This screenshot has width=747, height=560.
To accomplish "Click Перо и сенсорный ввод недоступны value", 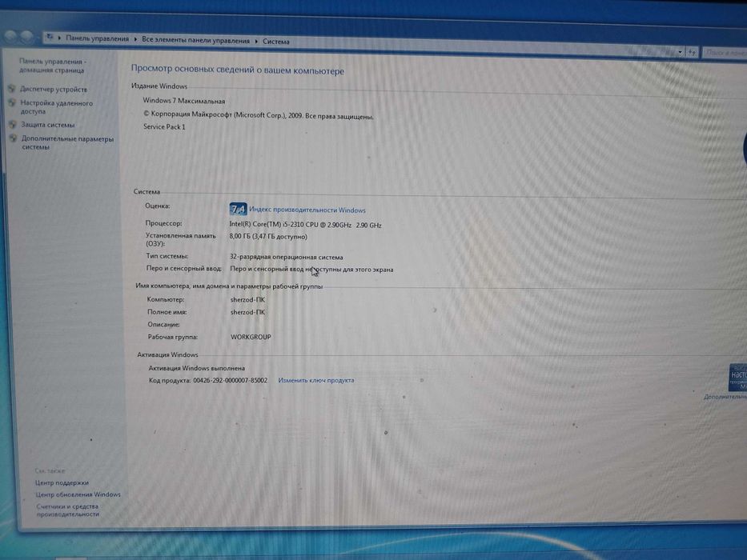I will pyautogui.click(x=311, y=269).
